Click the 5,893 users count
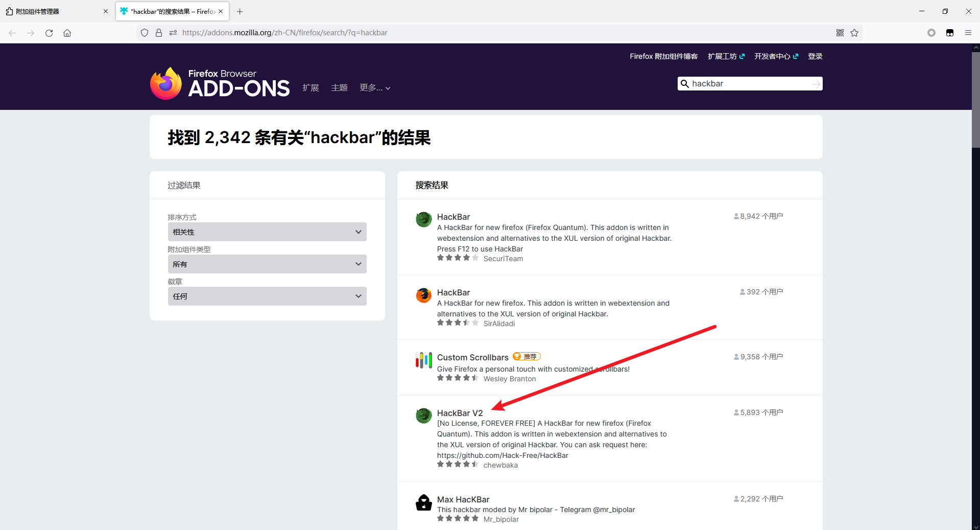Viewport: 980px width, 530px height. [758, 412]
